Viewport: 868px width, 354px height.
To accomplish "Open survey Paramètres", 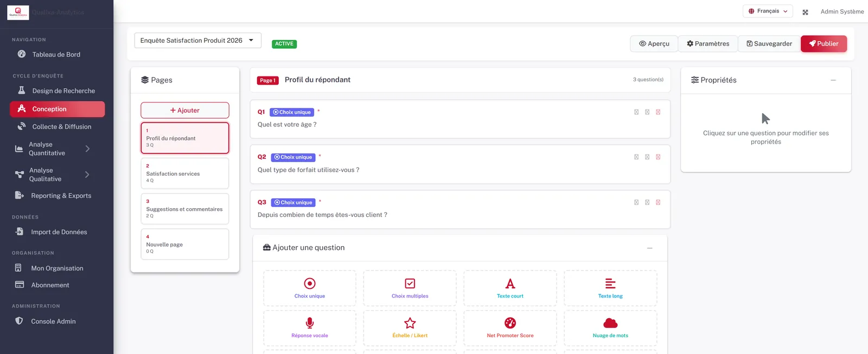I will [708, 44].
